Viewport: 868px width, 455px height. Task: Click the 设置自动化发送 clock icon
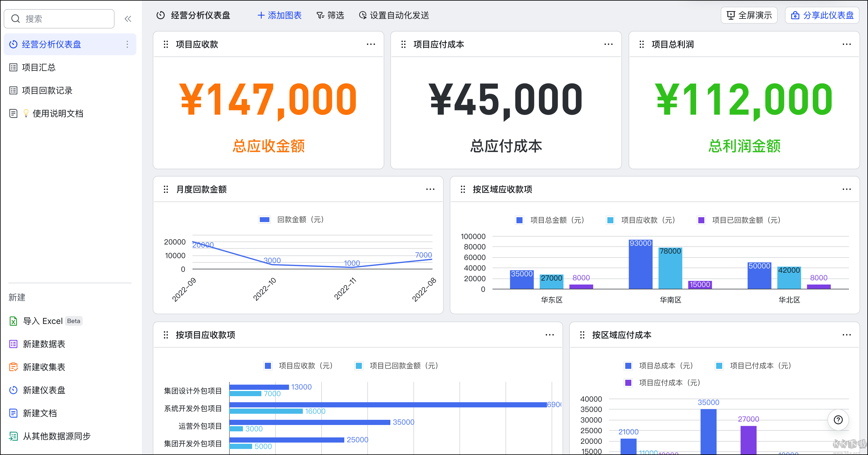(x=362, y=15)
